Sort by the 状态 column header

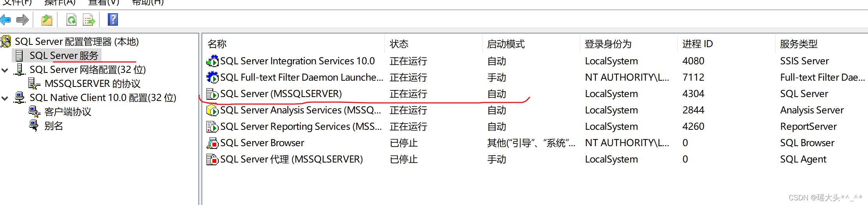[399, 44]
